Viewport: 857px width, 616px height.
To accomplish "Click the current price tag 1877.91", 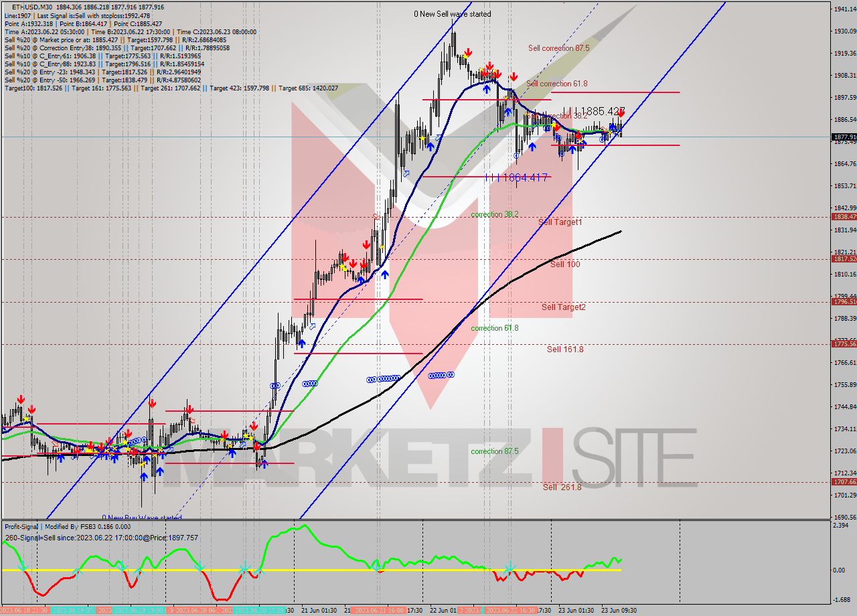I will click(844, 137).
